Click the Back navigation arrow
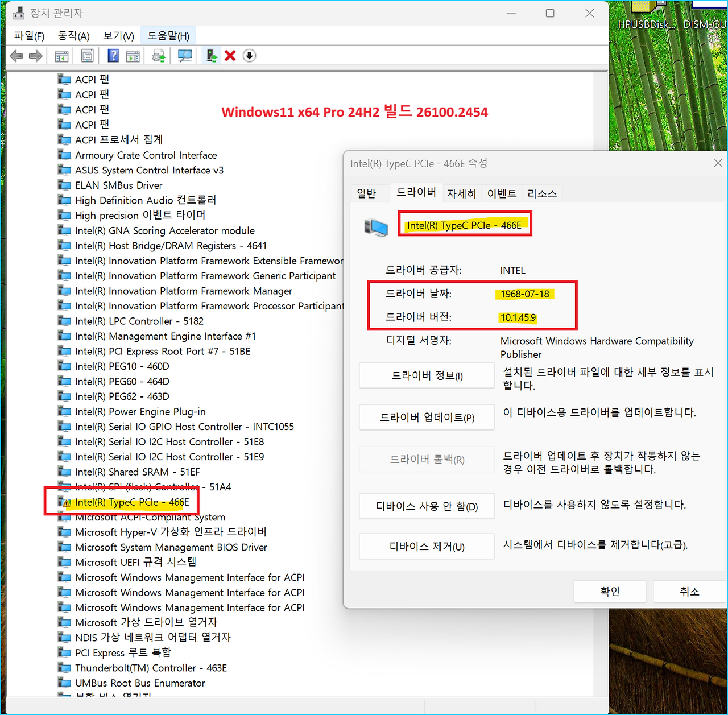Viewport: 728px width, 715px height. (16, 55)
